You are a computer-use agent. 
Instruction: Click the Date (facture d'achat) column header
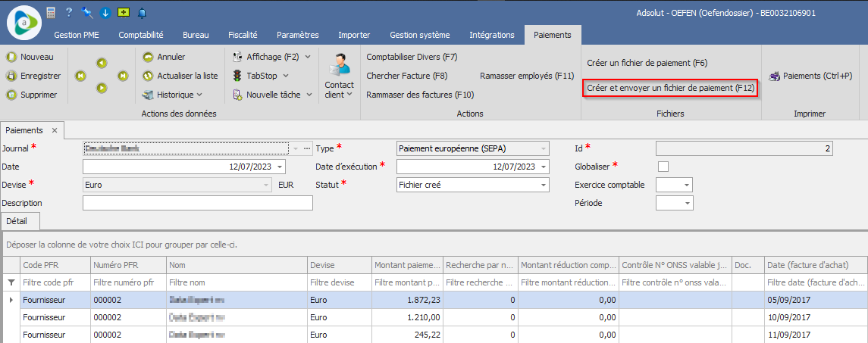[x=816, y=265]
